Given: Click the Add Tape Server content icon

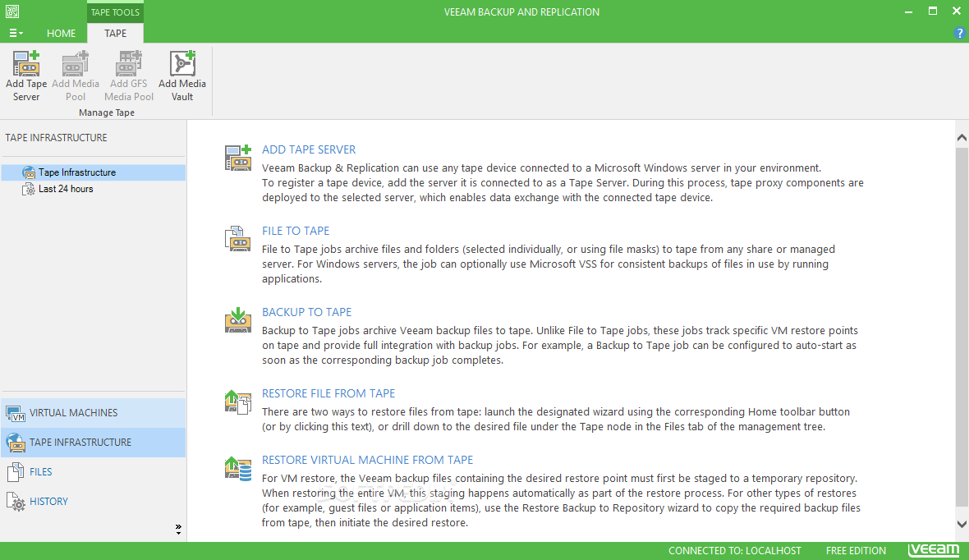Looking at the screenshot, I should [238, 158].
